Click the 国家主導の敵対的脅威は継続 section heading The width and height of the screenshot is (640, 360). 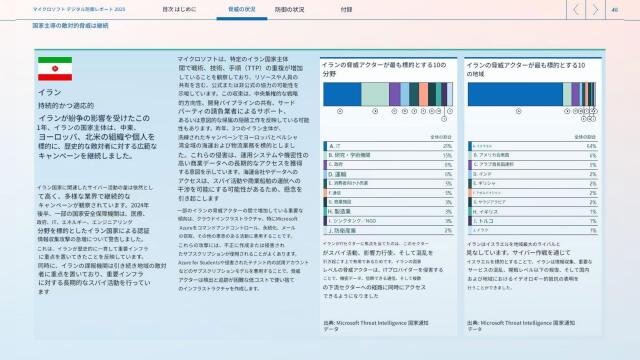pyautogui.click(x=71, y=26)
